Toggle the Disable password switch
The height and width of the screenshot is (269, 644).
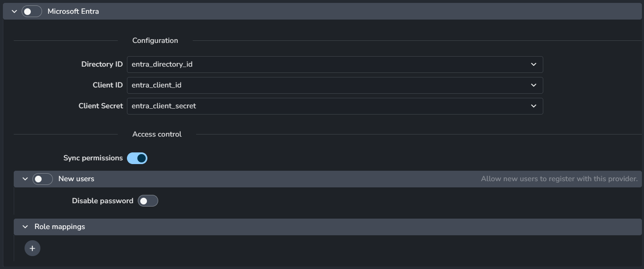(x=148, y=201)
